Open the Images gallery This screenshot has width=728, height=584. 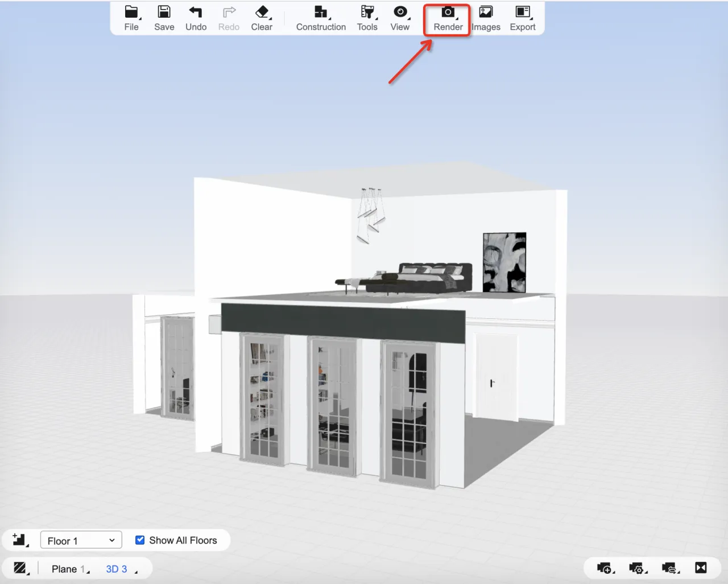click(x=486, y=18)
